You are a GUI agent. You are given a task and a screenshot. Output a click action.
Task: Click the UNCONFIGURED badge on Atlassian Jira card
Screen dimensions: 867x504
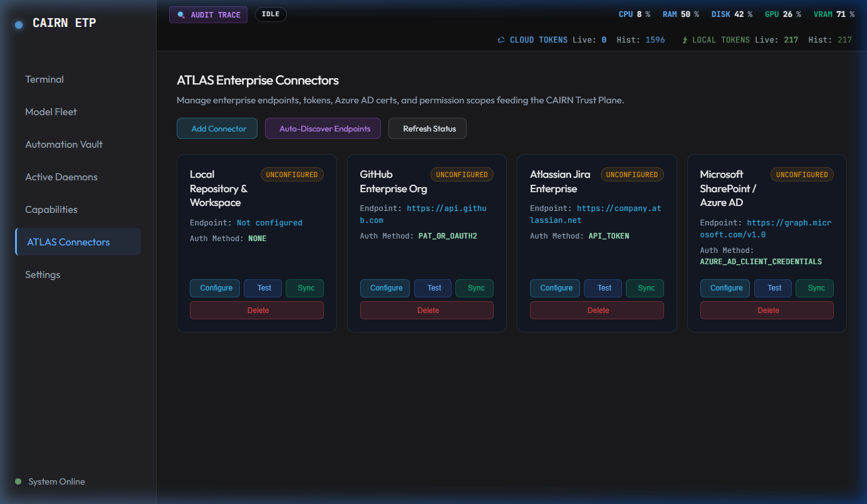632,175
